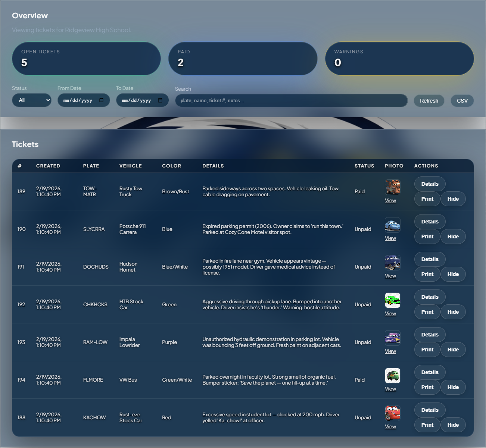View photo of ticket 188 KACHOW
The height and width of the screenshot is (448, 486).
(x=390, y=426)
